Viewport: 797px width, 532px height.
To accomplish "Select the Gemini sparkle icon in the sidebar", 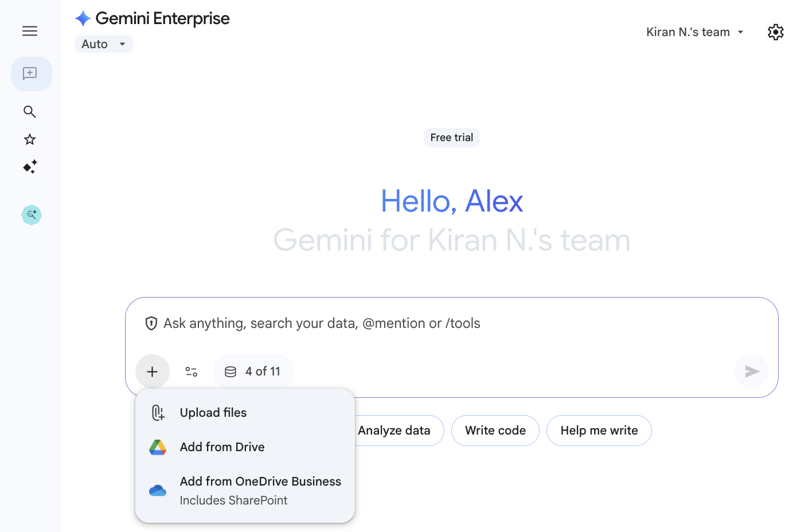I will click(30, 167).
